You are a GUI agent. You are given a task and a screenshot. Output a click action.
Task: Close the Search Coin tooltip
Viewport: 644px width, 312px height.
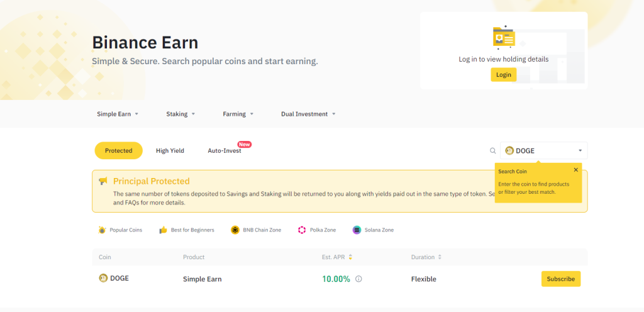click(576, 170)
